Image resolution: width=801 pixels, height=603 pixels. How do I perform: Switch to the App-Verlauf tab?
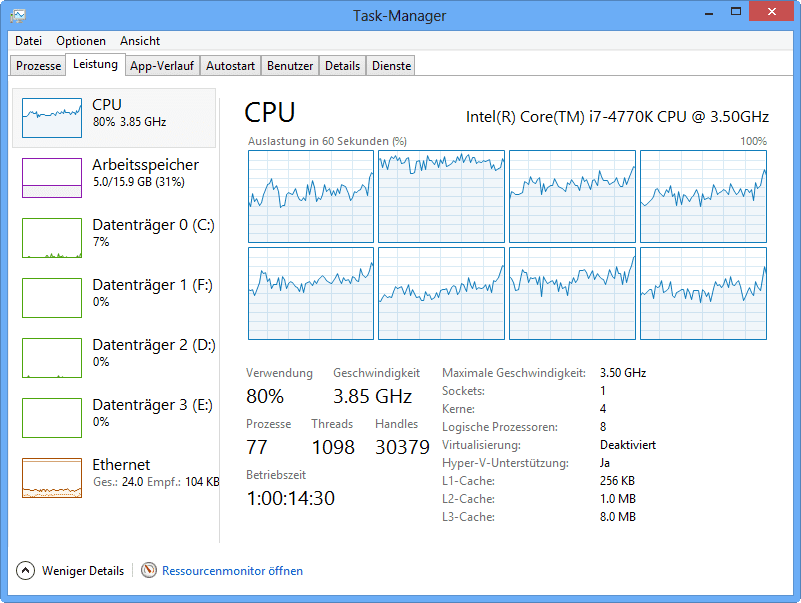coord(161,66)
